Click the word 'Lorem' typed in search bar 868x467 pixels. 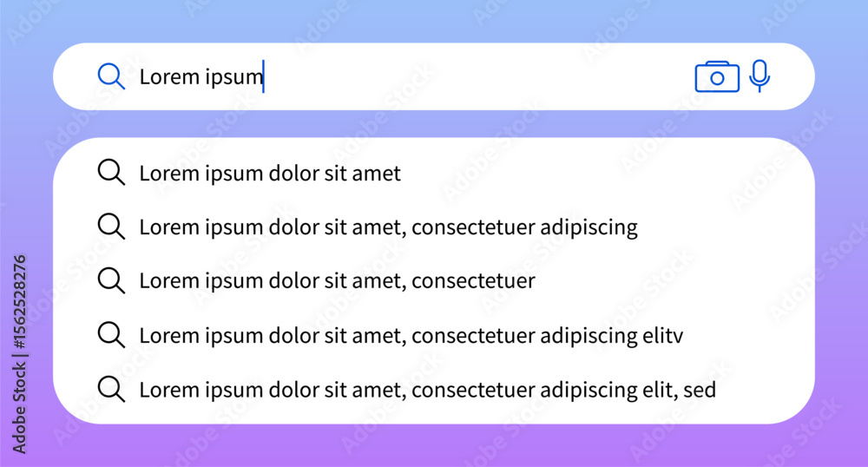tap(169, 76)
